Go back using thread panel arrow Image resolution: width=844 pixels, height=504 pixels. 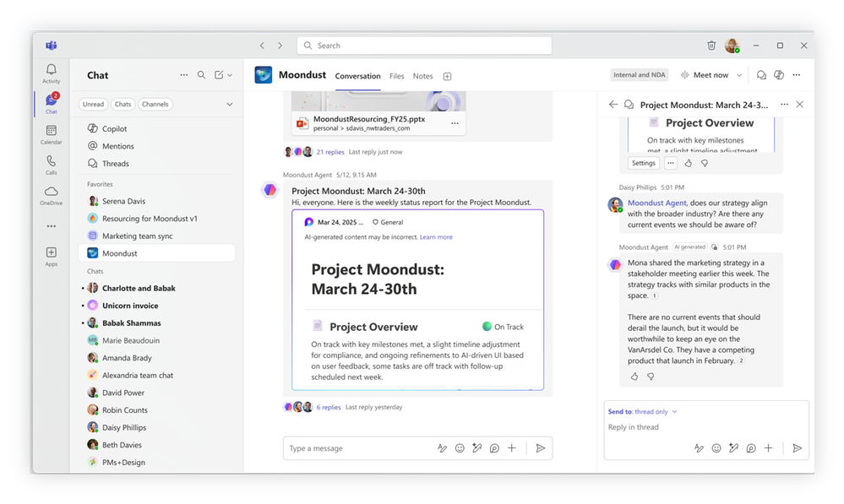(613, 105)
